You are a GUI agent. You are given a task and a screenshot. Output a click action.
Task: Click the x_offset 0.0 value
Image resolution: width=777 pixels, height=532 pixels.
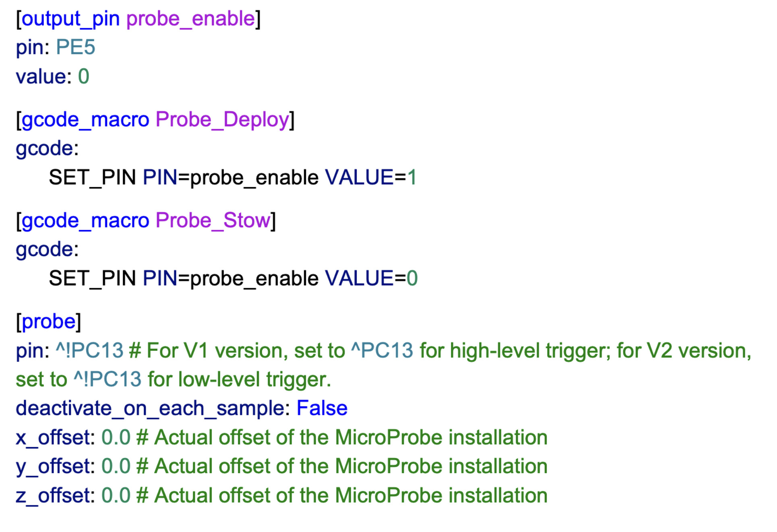116,437
